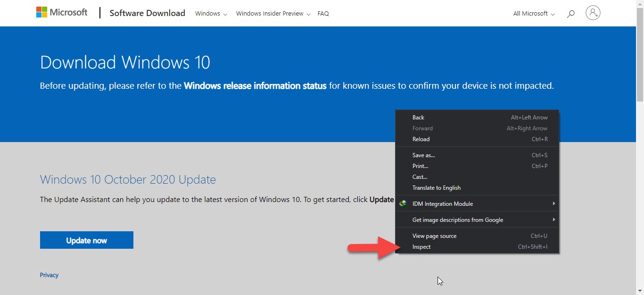Choose Print... from context menu
Screen dimensions: 644x295
coord(420,166)
